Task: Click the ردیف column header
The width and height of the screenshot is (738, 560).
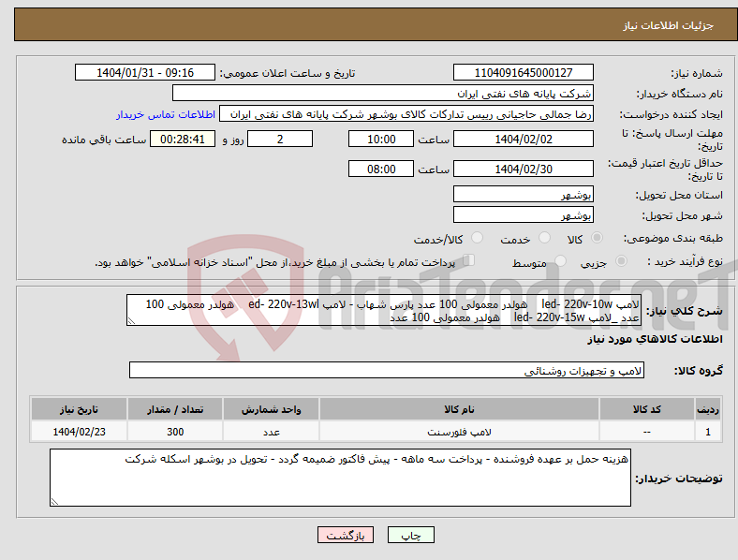Action: click(x=708, y=409)
